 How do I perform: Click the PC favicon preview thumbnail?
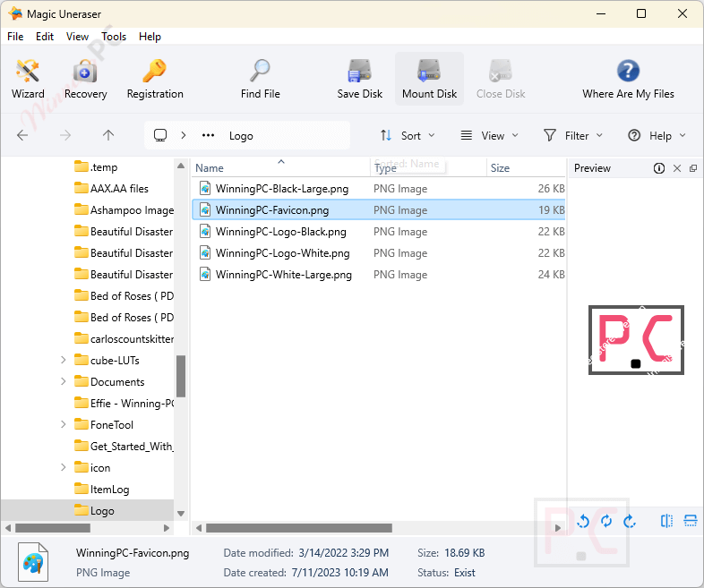click(636, 340)
